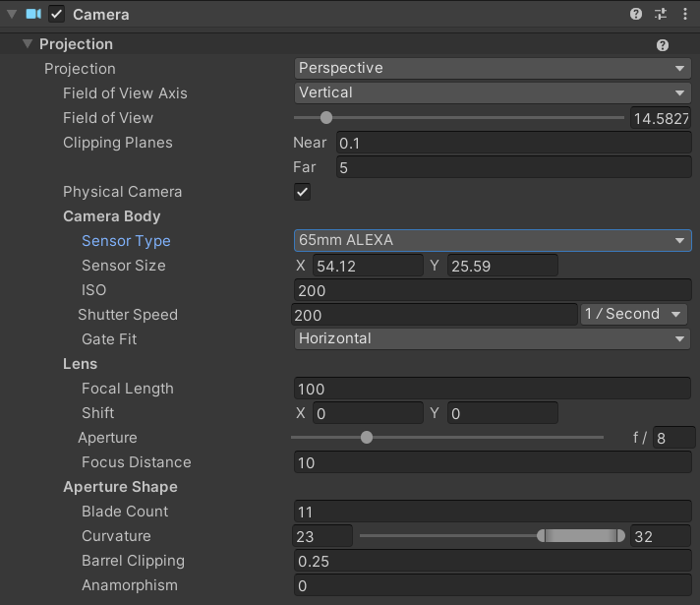Viewport: 700px width, 605px height.
Task: Open the Gate Fit Horizontal dropdown
Action: 493,338
